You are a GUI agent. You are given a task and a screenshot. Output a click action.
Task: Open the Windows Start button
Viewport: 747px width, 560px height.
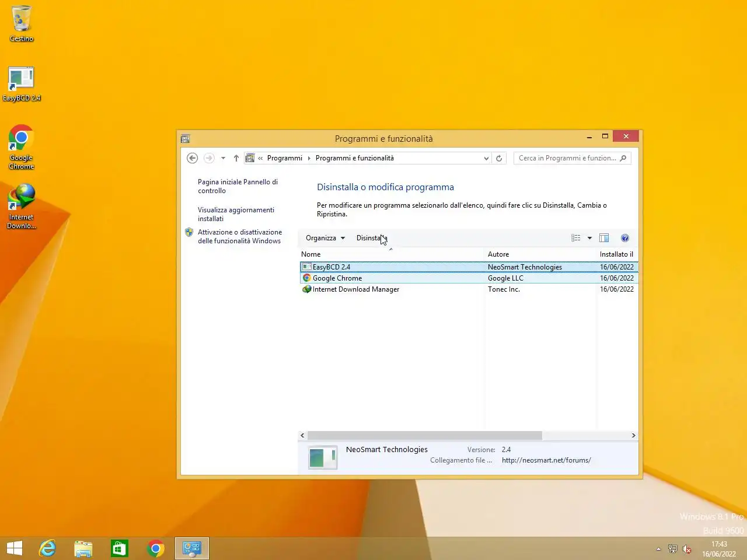click(15, 548)
